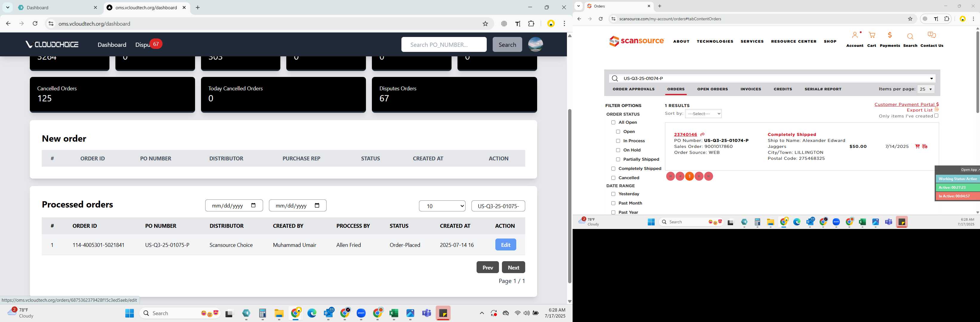Open the first mm/dd/yyyy date picker
This screenshot has height=322, width=980.
click(253, 206)
